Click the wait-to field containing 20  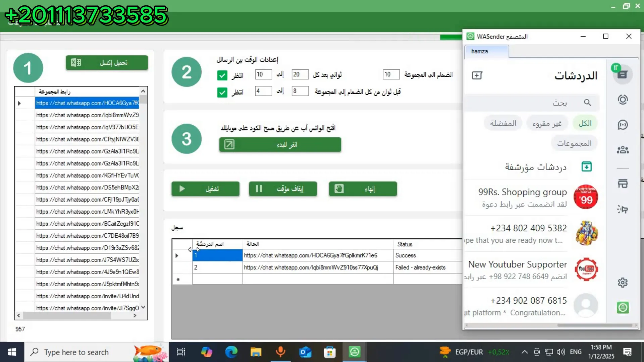(300, 74)
